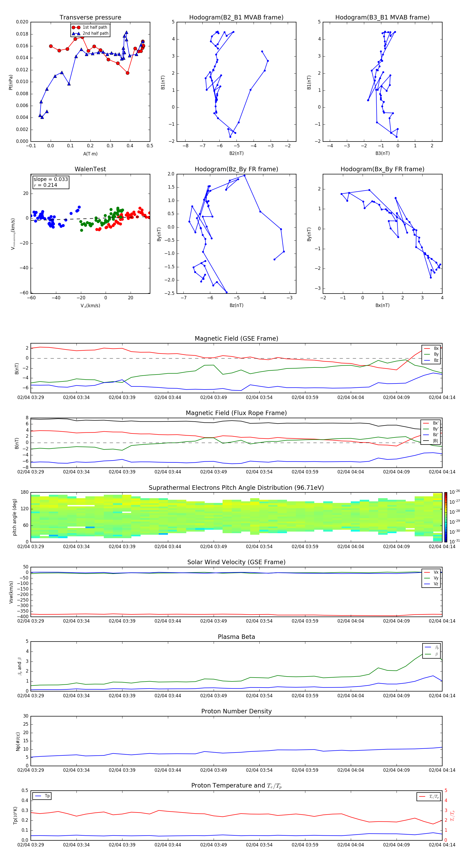473x868 pixels.
Task: Select "Bx'" in the Flux Rope legend
Action: 431,423
